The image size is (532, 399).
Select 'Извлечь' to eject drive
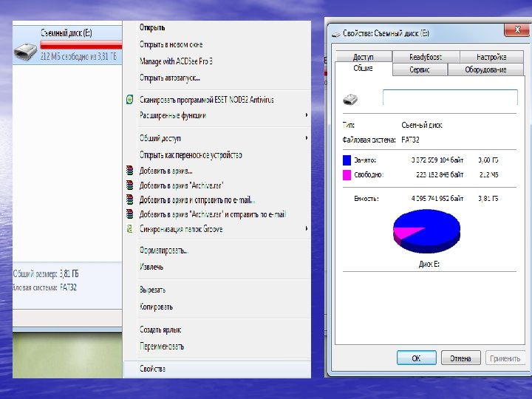coord(151,267)
